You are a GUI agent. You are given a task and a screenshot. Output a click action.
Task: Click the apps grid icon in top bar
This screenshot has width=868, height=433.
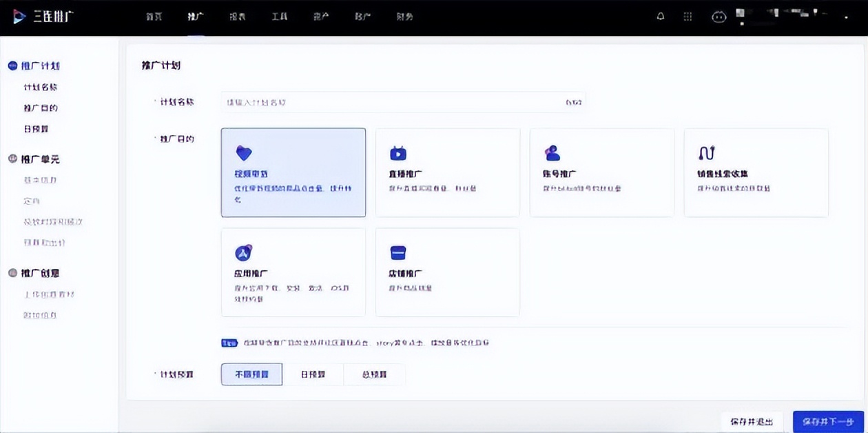pyautogui.click(x=687, y=16)
